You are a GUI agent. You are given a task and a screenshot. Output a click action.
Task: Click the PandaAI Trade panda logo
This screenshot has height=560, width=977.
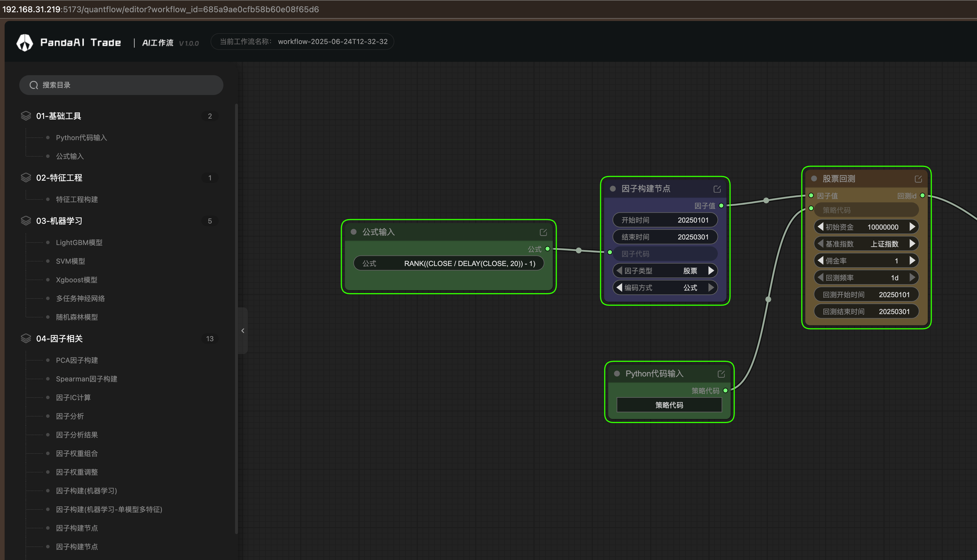(25, 42)
